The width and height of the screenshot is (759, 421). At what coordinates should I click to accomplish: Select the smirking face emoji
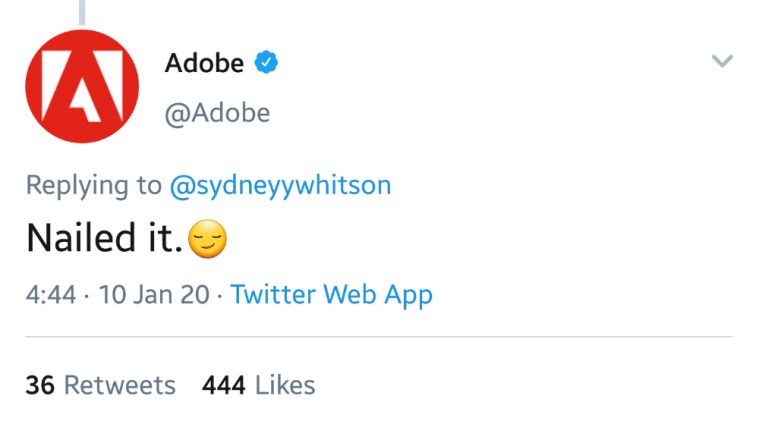coord(207,239)
